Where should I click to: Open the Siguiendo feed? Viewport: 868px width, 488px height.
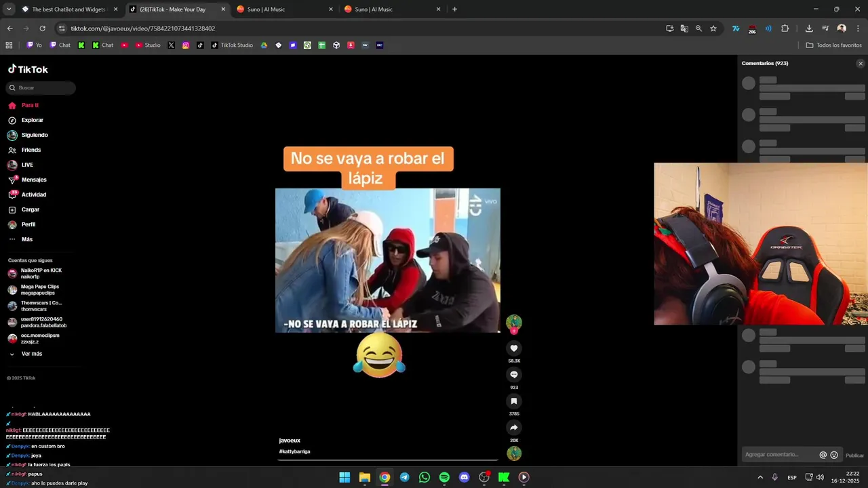pyautogui.click(x=34, y=136)
